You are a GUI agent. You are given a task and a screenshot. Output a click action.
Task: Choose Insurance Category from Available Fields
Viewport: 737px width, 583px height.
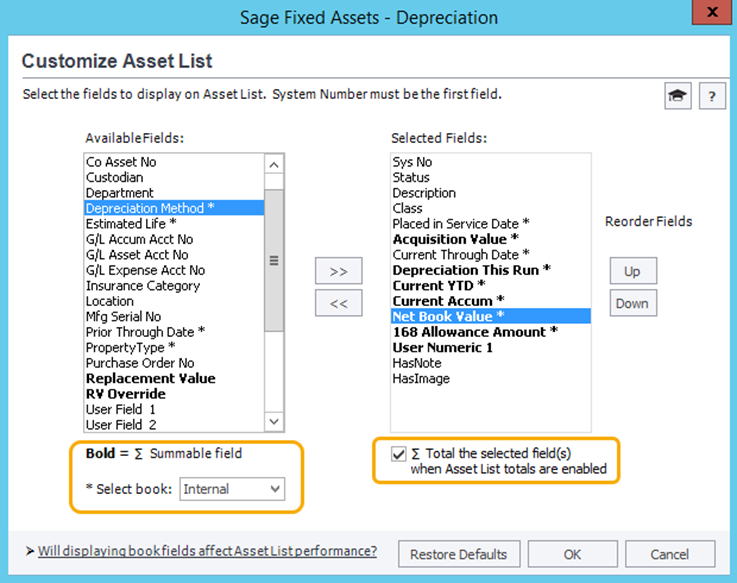click(143, 286)
